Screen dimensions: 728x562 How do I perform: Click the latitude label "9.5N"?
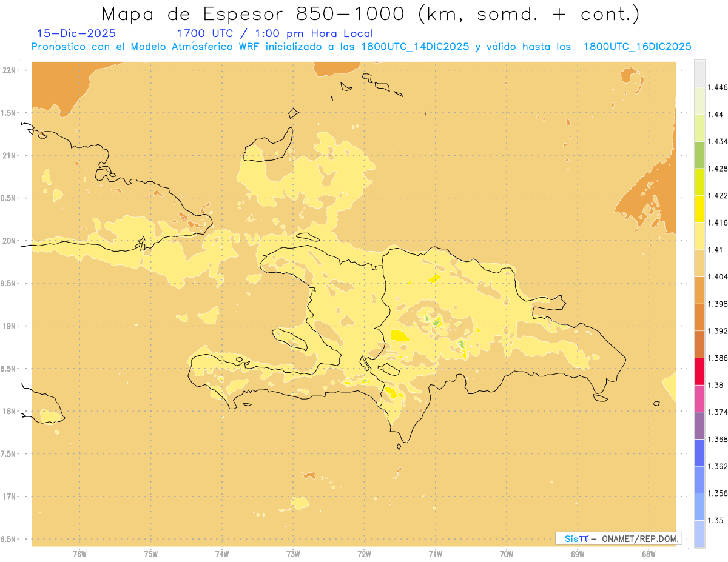click(x=8, y=284)
